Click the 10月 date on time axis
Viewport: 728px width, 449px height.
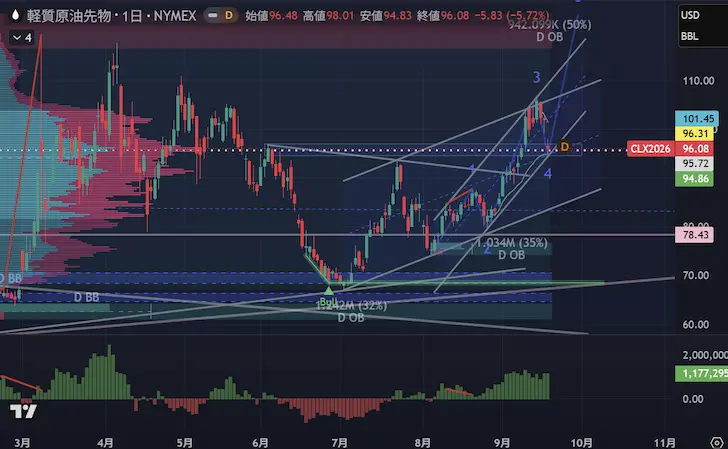pyautogui.click(x=581, y=443)
